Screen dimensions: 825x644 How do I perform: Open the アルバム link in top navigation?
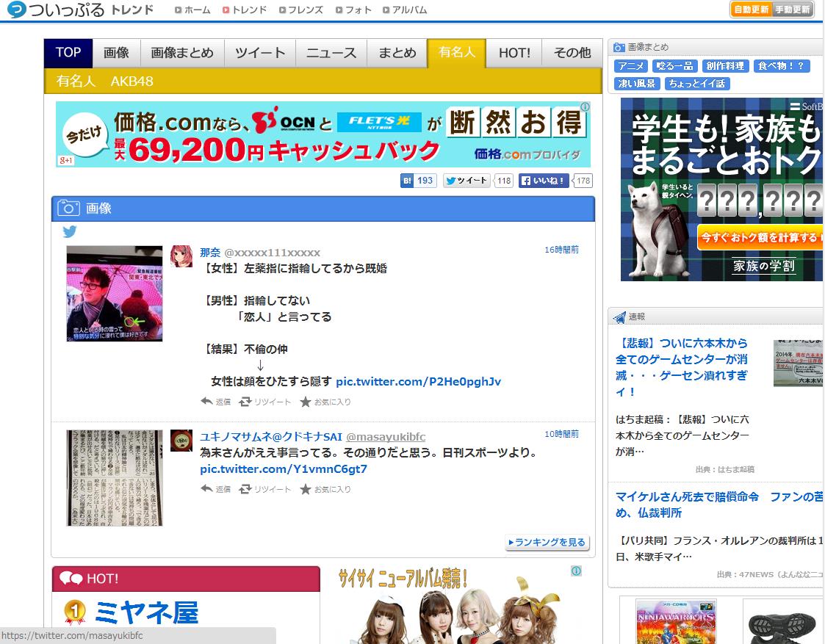pos(405,10)
